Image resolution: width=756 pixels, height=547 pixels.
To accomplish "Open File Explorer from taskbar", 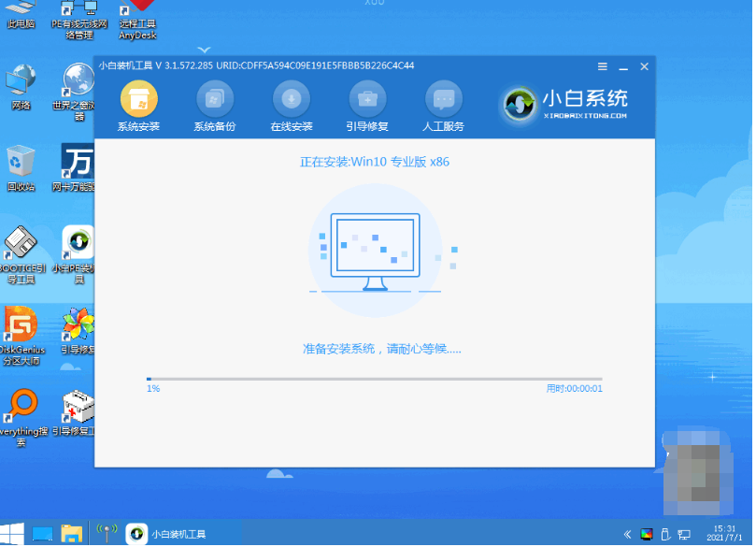I will (71, 534).
